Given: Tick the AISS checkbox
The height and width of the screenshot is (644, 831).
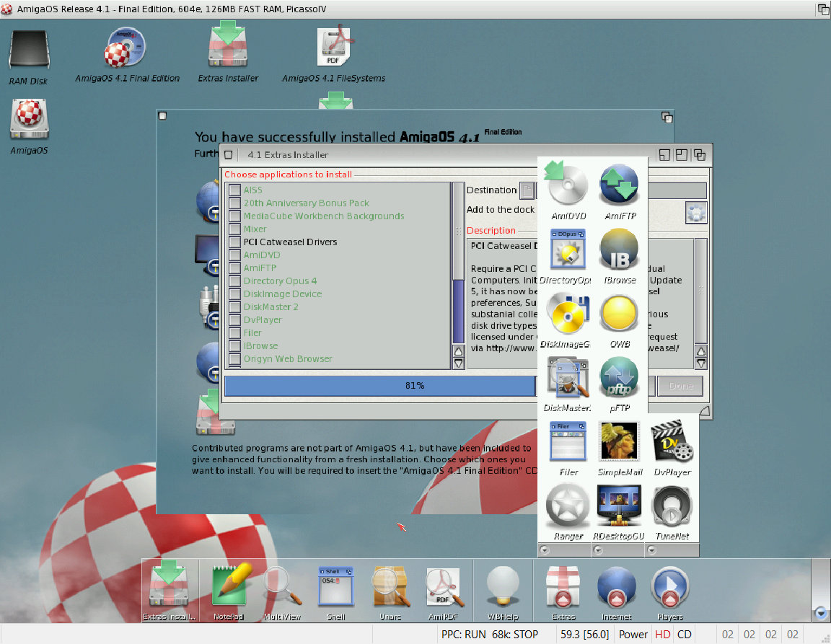Looking at the screenshot, I should 234,190.
